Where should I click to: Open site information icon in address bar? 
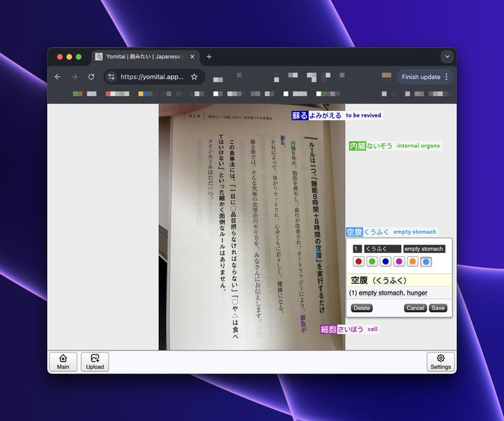pos(111,77)
